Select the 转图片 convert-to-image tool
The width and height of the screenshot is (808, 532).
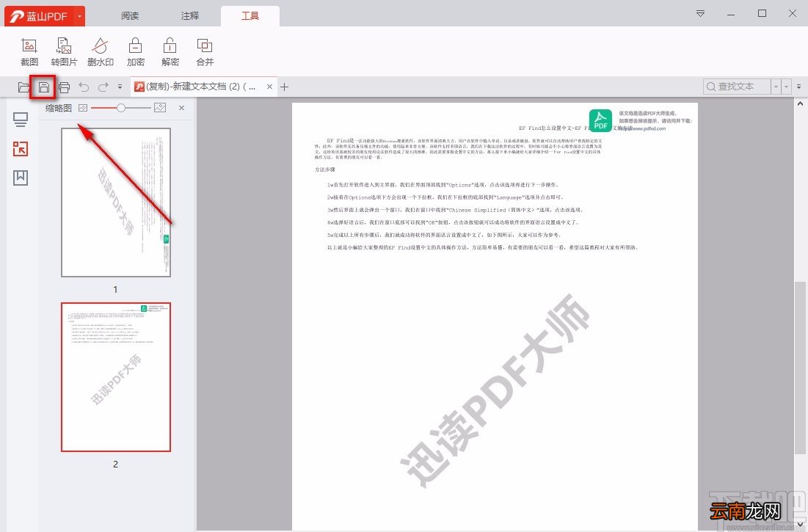[x=64, y=52]
